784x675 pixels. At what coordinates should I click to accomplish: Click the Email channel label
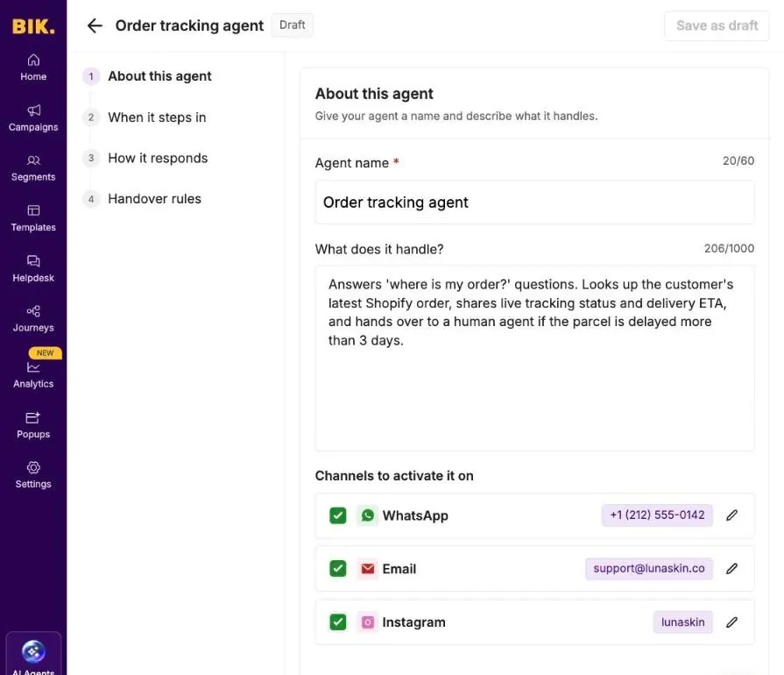click(399, 569)
